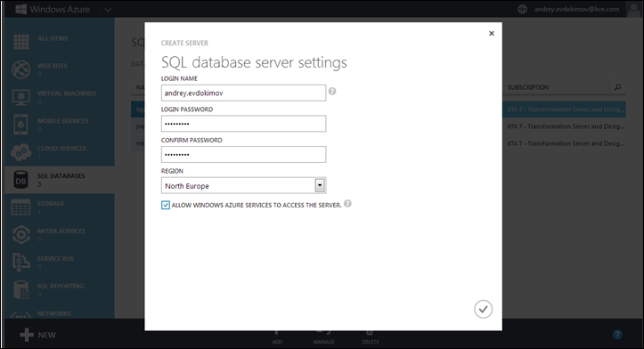Sort by SUBSCRIPTION column header
644x349 pixels.
tap(528, 87)
